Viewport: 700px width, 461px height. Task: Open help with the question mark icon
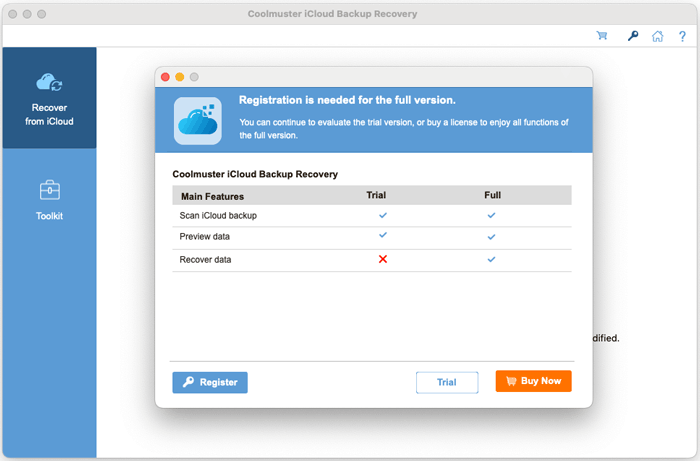(682, 36)
